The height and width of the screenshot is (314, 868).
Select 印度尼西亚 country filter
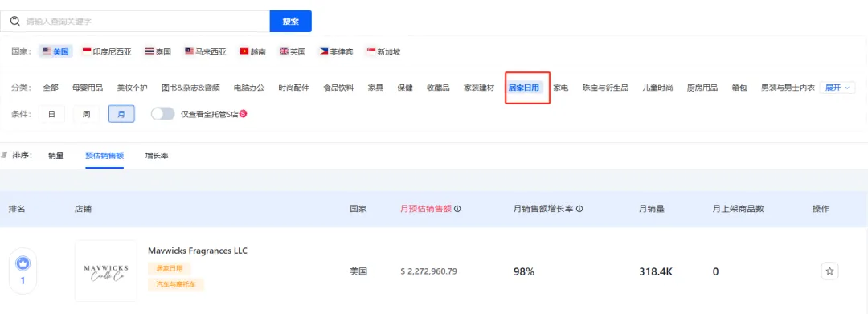[107, 51]
